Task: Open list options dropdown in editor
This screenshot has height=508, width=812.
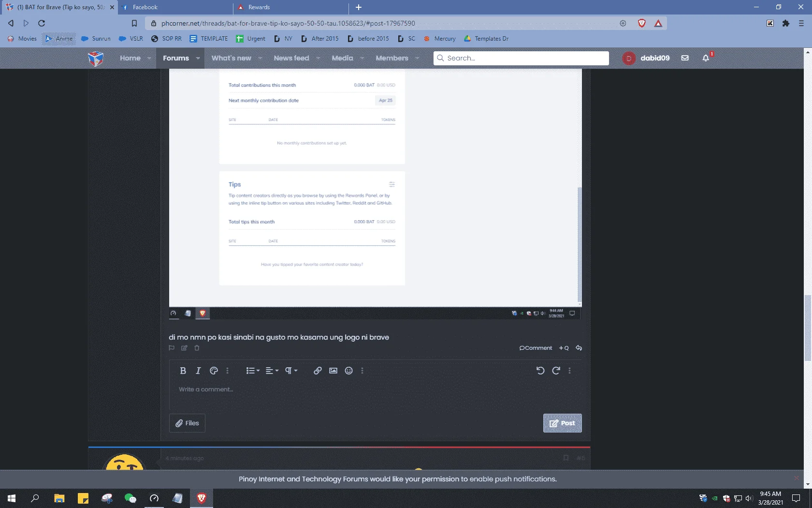Action: (x=253, y=371)
